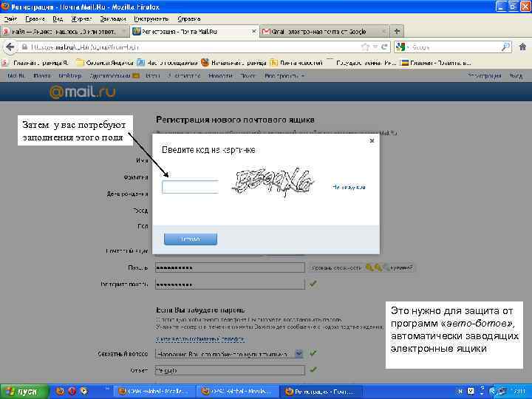Click the repeat password field
Viewport: 532px width, 399px height.
point(230,284)
